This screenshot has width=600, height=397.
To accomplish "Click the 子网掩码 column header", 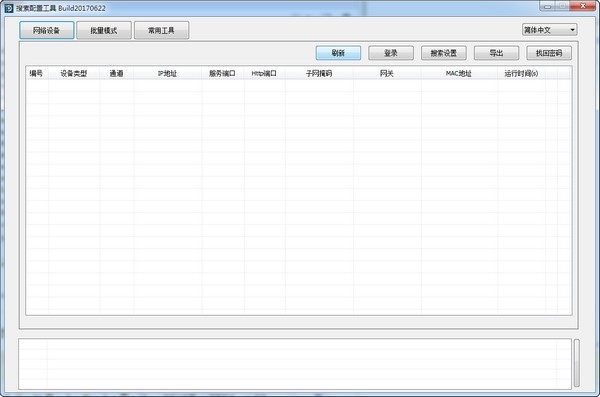I will tap(319, 74).
